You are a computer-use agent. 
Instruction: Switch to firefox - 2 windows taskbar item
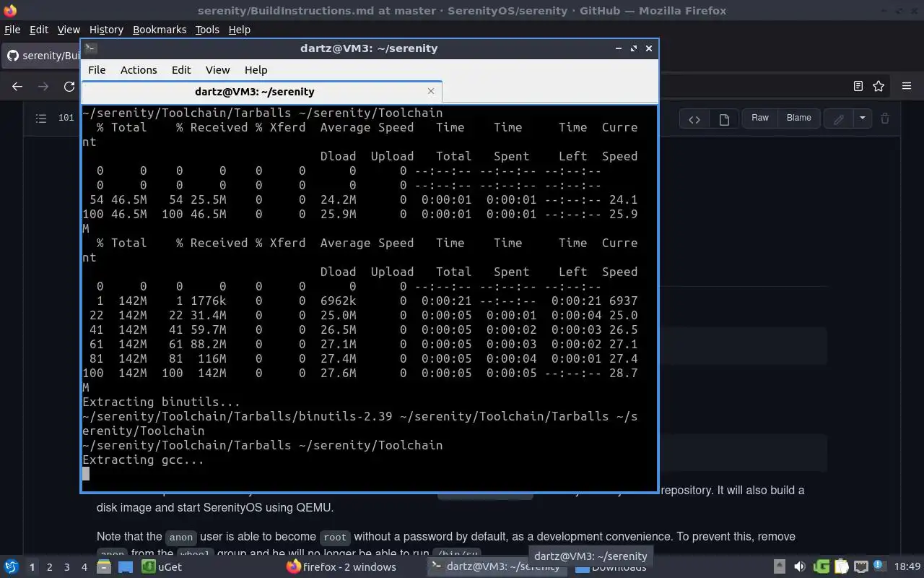(x=341, y=567)
